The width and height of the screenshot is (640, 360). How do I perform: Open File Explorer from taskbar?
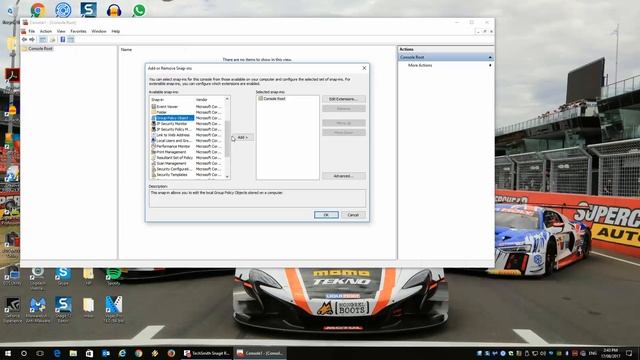tap(73, 353)
